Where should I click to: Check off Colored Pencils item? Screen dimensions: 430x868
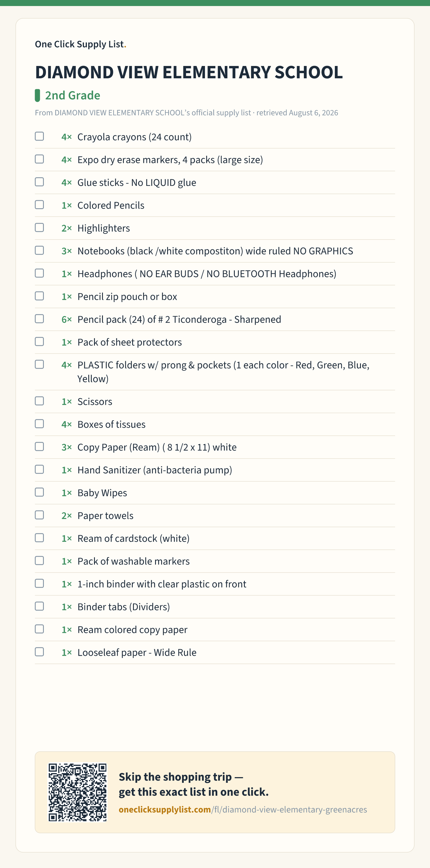[39, 205]
